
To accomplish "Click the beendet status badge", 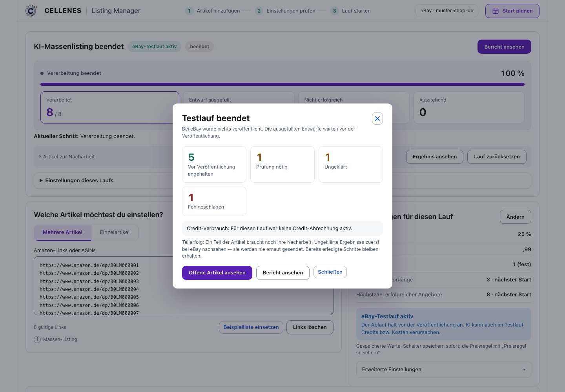I will (200, 47).
